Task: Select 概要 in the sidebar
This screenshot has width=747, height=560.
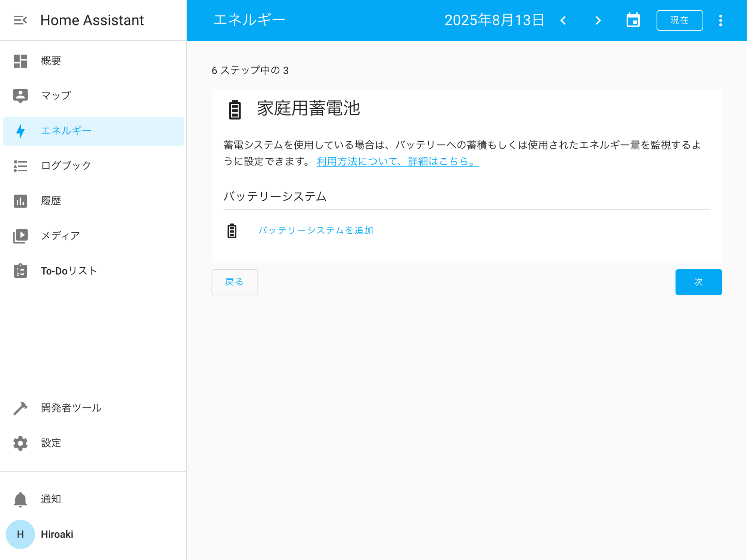Action: [93, 61]
